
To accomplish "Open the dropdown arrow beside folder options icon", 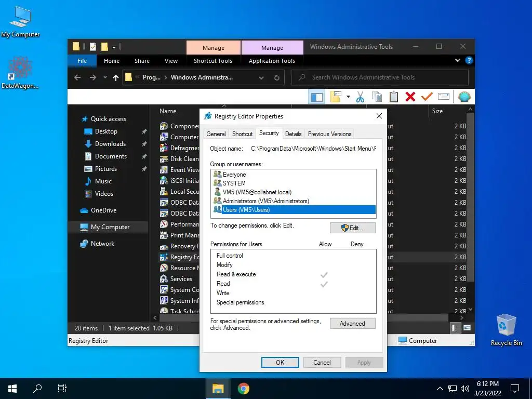I will [348, 97].
